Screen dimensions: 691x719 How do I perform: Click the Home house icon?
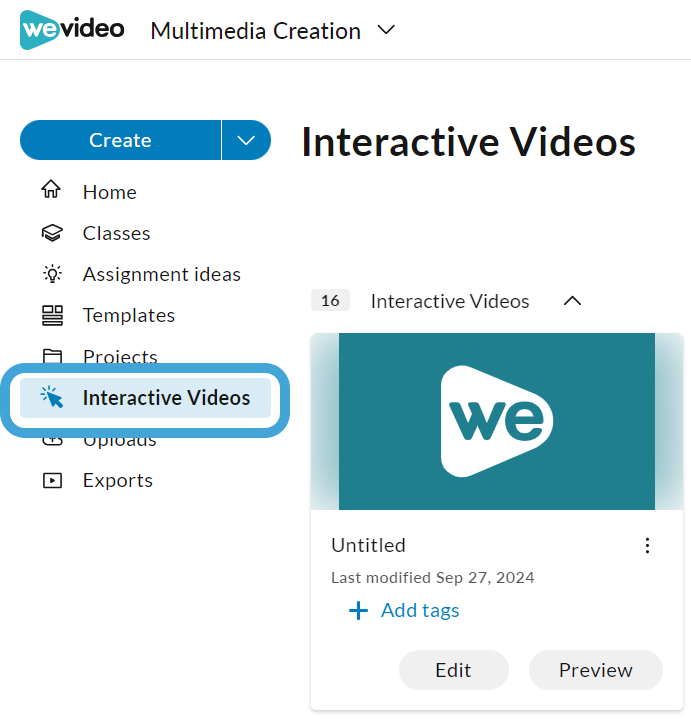click(x=51, y=189)
